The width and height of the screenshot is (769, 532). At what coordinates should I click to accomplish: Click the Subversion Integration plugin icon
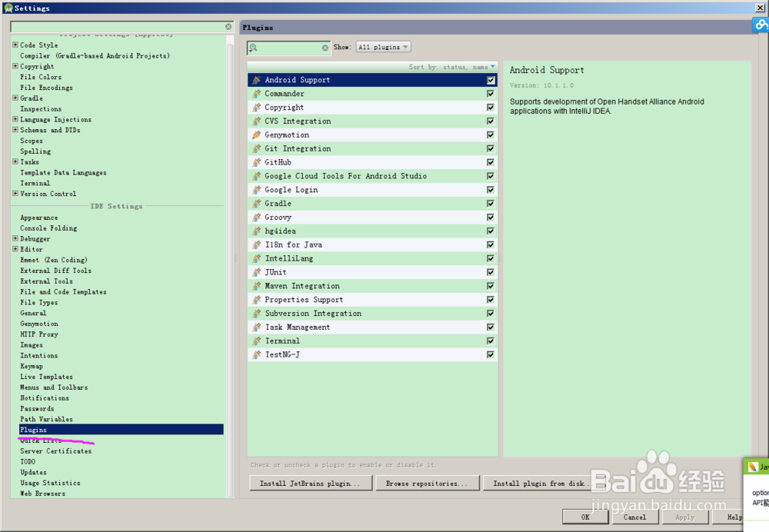256,314
